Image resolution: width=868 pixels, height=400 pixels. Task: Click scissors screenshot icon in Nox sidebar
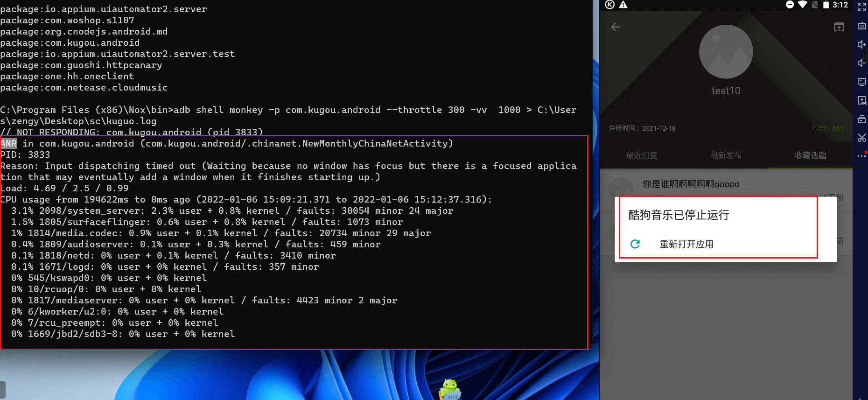(861, 138)
